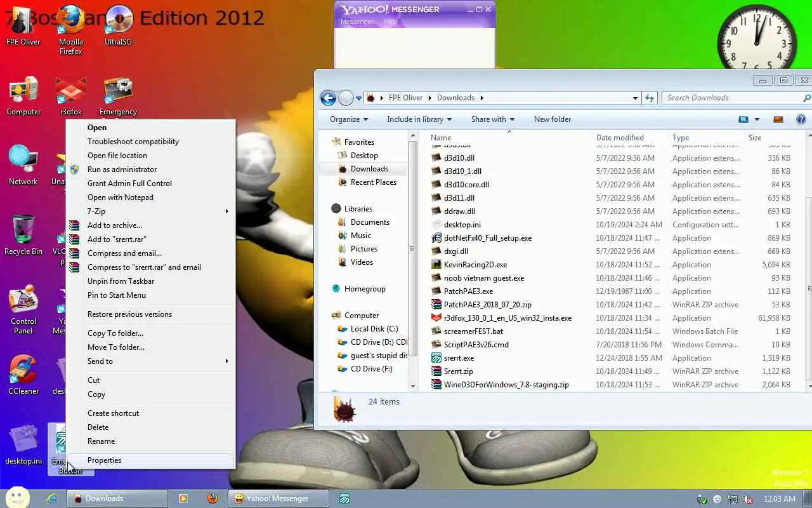Select screamerFEST.bat in the file list

tap(473, 331)
